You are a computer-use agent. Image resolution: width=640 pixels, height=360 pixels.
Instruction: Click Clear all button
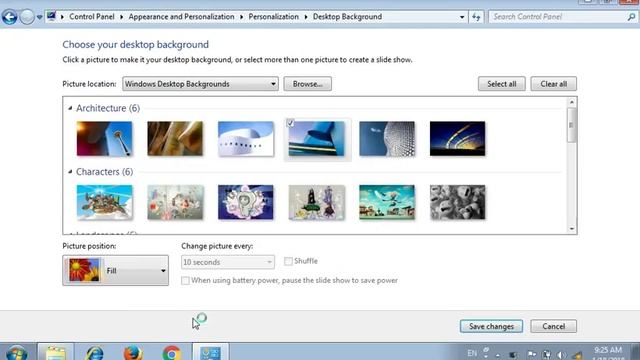coord(553,84)
